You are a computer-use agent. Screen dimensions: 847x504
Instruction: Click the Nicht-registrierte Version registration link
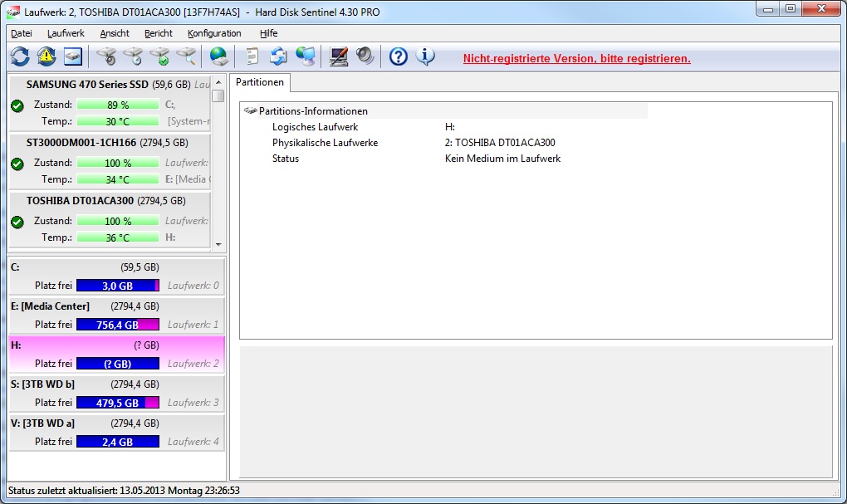click(577, 58)
